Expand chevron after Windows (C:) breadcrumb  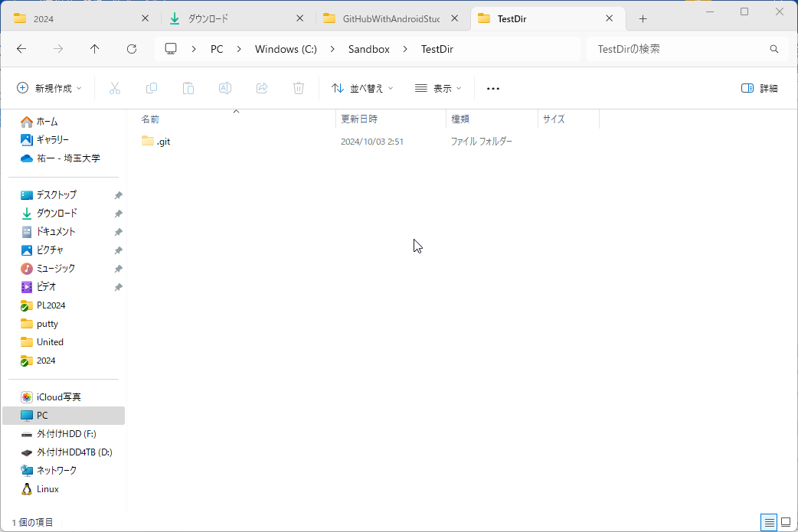(x=332, y=49)
